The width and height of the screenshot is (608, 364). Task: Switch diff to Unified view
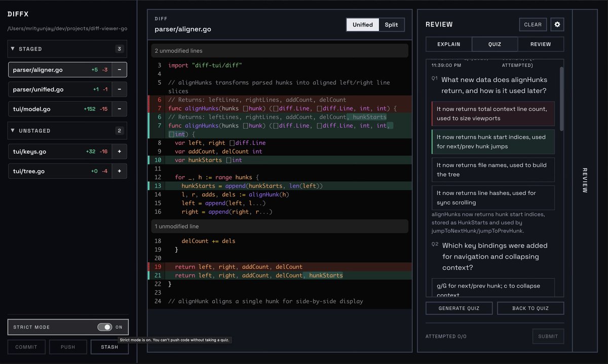(363, 25)
